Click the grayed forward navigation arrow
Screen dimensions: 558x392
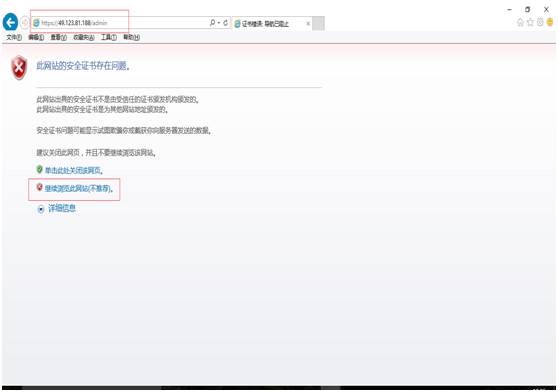click(x=25, y=23)
